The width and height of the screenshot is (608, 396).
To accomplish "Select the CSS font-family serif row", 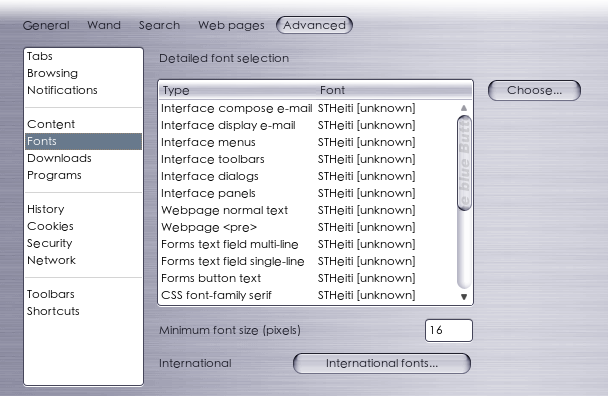I will point(308,296).
